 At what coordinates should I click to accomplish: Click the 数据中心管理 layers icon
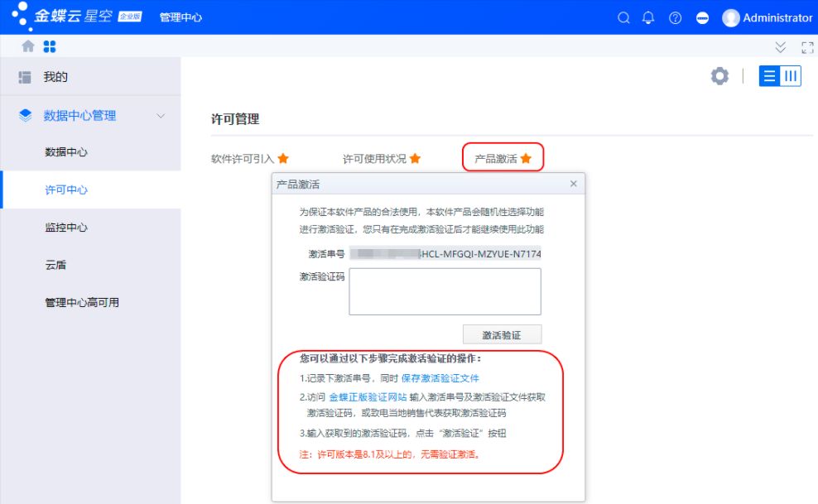(25, 115)
